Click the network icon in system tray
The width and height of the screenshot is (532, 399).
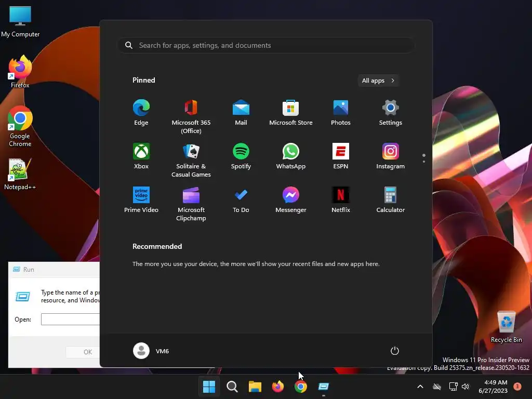point(453,387)
